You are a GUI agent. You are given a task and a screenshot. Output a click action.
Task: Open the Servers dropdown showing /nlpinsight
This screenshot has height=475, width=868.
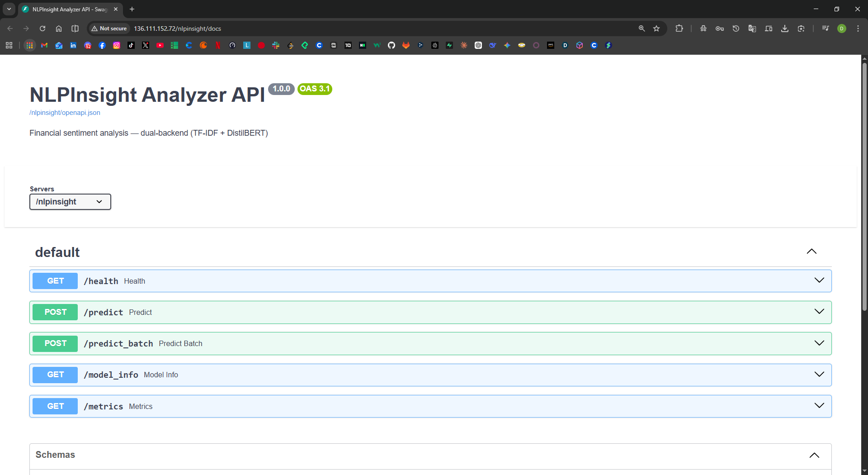(70, 202)
